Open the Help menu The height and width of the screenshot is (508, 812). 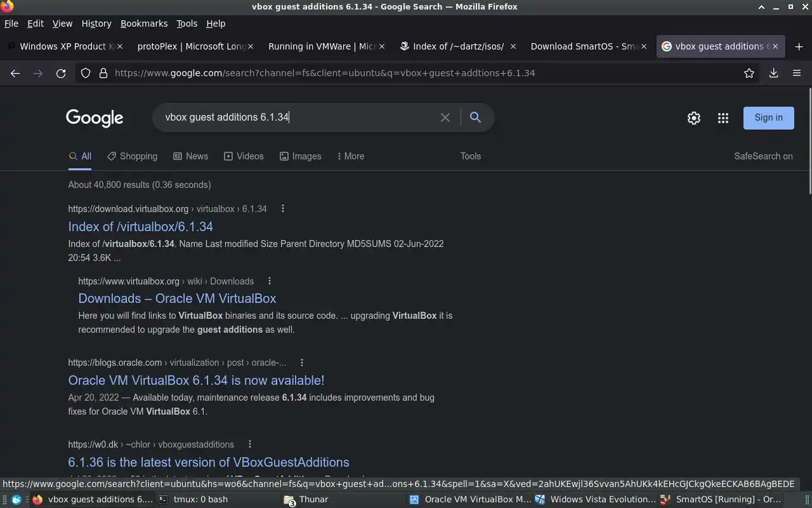point(216,23)
